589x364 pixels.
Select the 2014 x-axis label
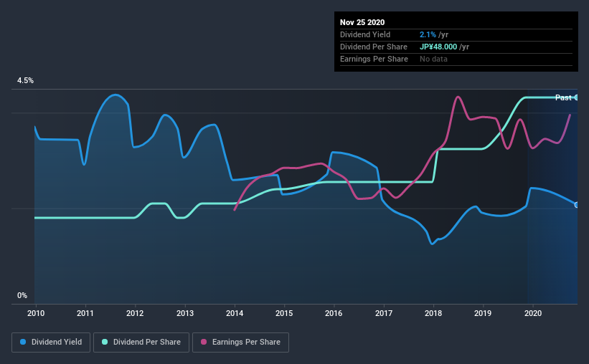[235, 313]
